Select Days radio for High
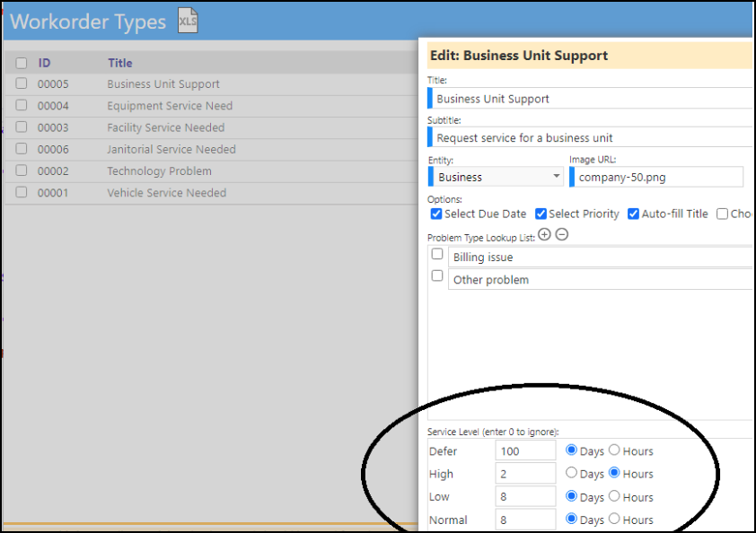756x533 pixels. coord(571,473)
